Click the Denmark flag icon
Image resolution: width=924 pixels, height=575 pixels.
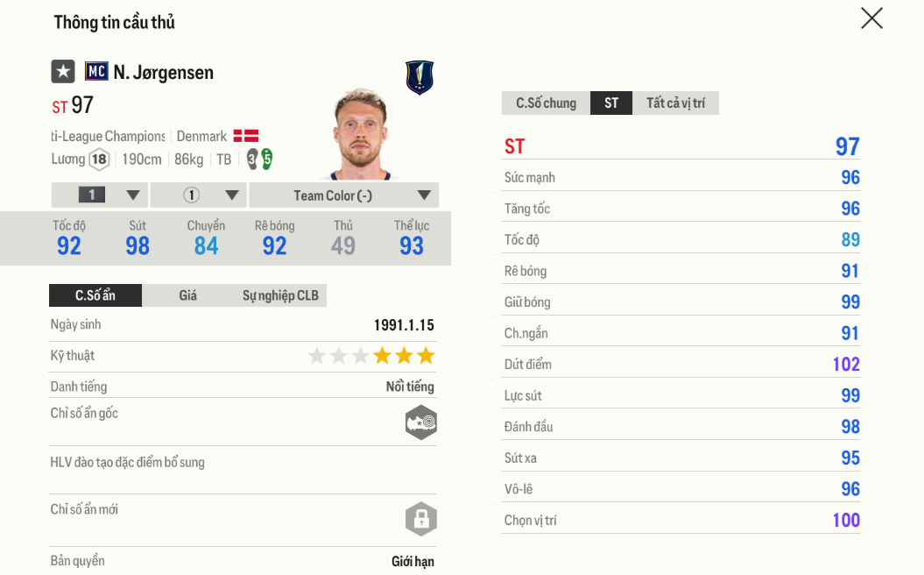point(245,136)
